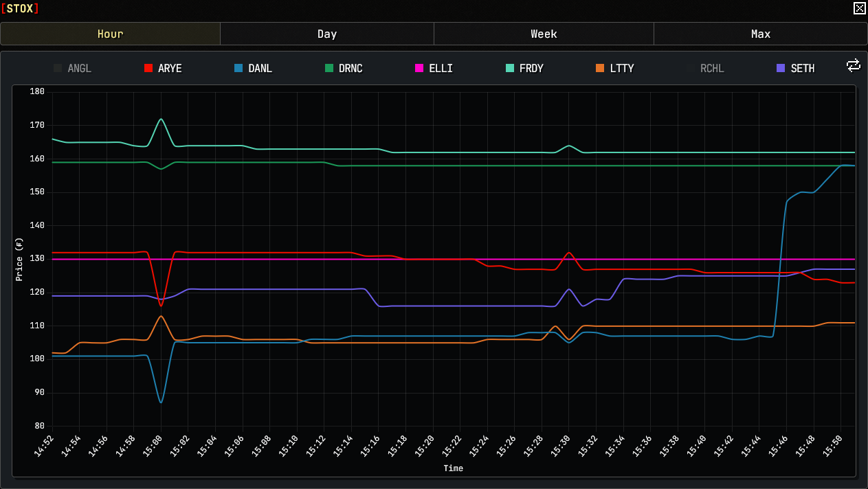Click the 15:16 time axis tick
868x489 pixels.
(x=370, y=445)
